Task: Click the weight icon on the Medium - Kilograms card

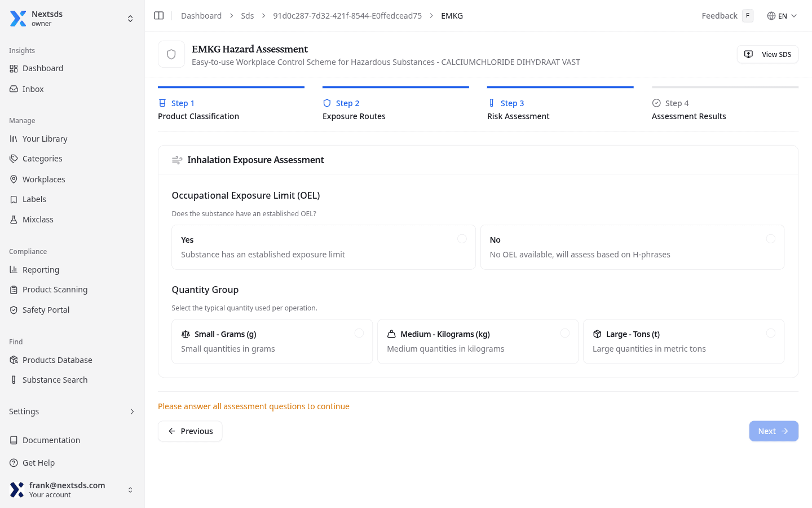Action: tap(391, 334)
